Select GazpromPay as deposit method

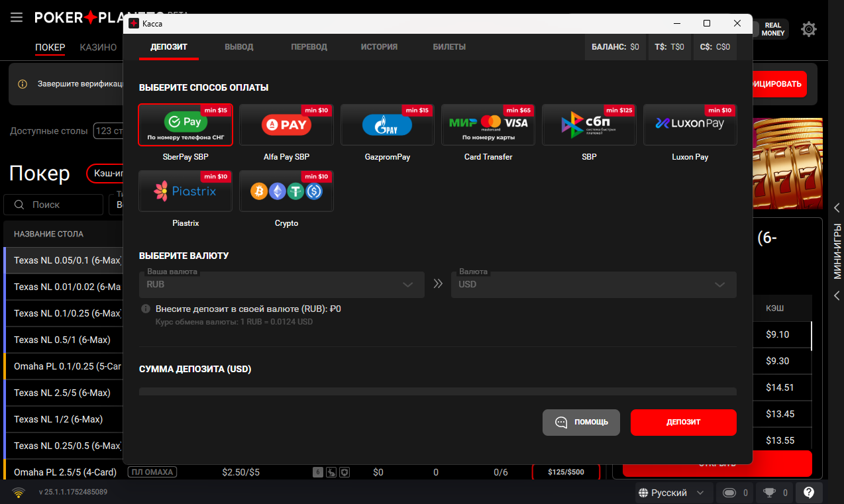coord(387,125)
